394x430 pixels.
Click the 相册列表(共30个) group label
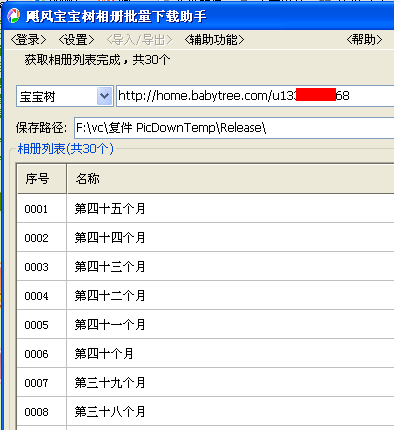tap(66, 149)
